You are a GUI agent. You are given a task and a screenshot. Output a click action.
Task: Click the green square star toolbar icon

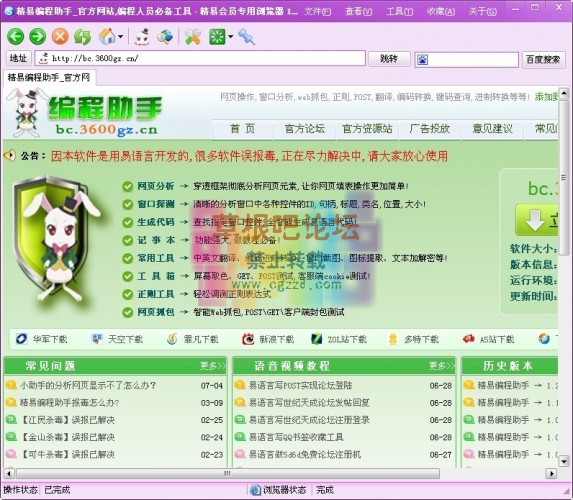tap(217, 37)
